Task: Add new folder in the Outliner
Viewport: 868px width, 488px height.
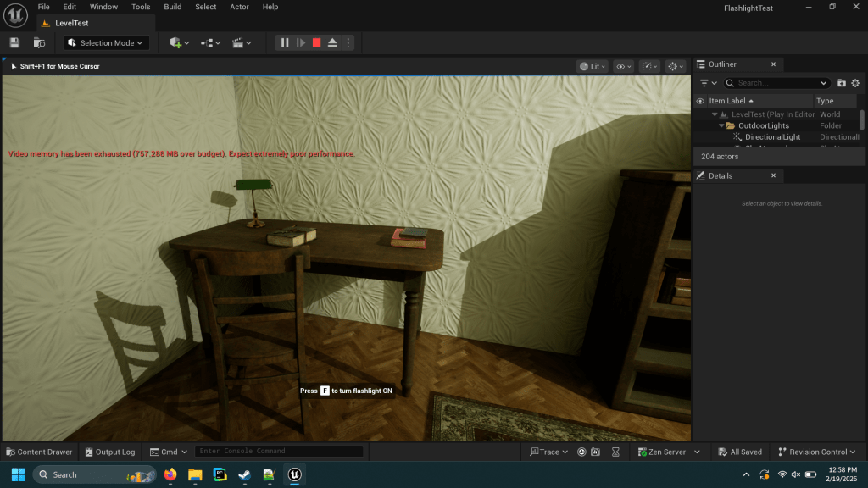Action: pos(841,83)
